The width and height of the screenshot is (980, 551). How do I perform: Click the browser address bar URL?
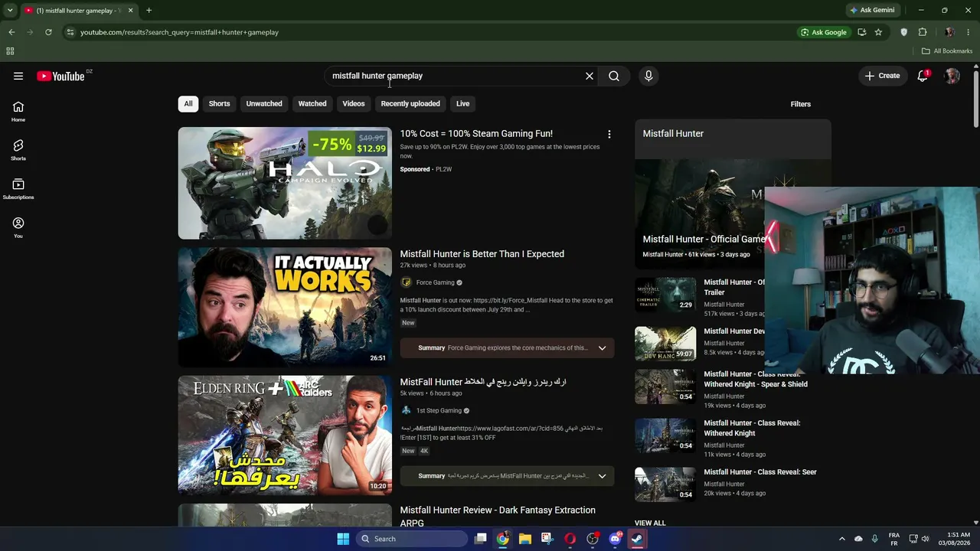[179, 32]
